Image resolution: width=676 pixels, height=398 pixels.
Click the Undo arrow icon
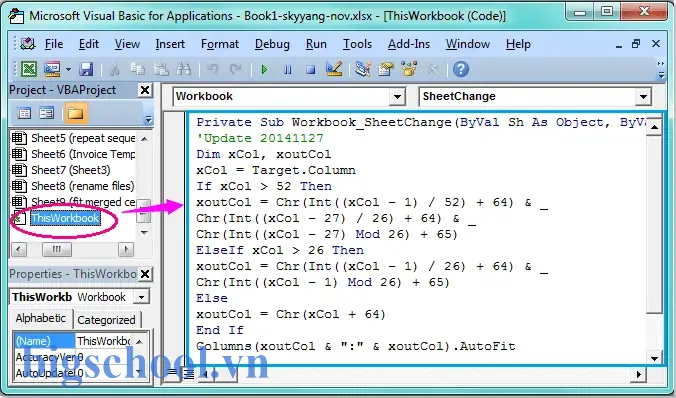click(212, 69)
